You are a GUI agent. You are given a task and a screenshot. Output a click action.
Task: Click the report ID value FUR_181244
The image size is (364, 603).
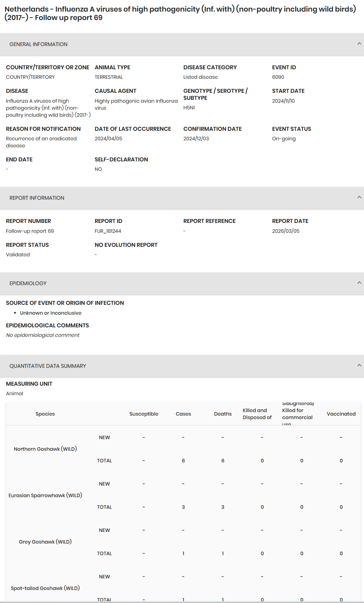point(108,231)
